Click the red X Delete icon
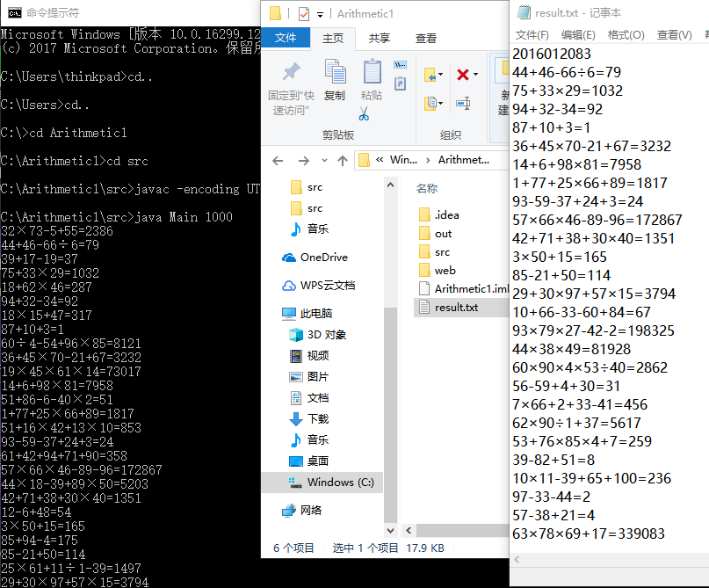The height and width of the screenshot is (588, 709). point(463,74)
